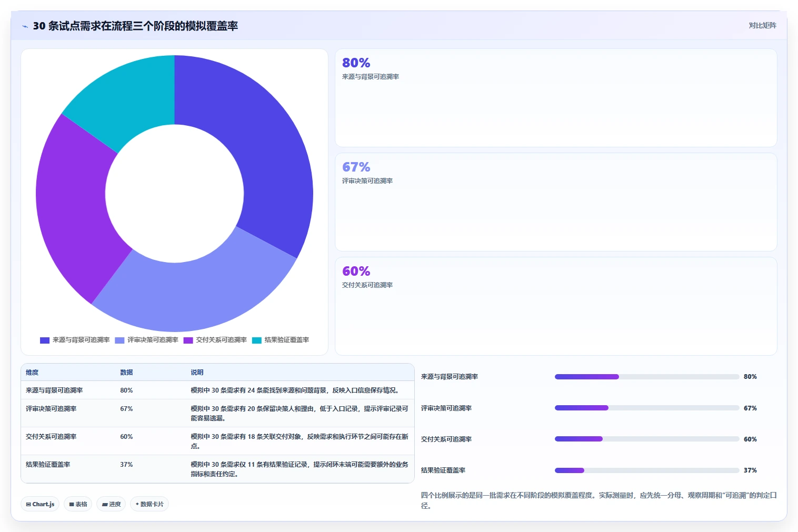This screenshot has width=798, height=532.
Task: Click the 80% stat card value
Action: point(356,63)
